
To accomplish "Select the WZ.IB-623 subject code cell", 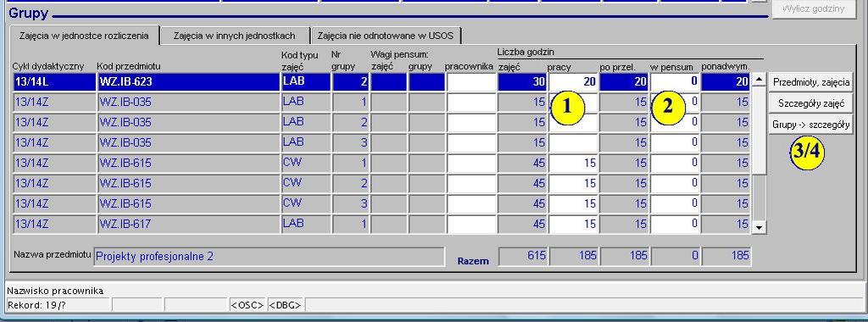I will click(x=189, y=82).
